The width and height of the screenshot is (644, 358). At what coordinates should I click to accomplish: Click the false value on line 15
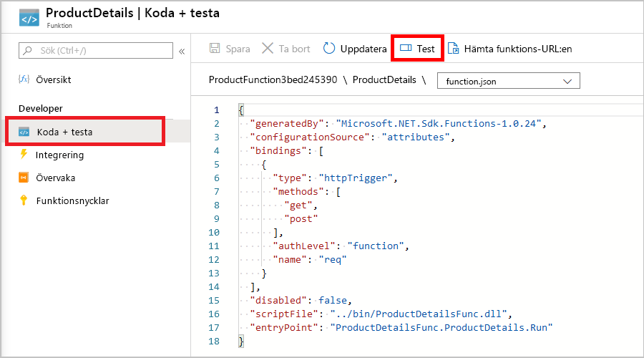333,300
